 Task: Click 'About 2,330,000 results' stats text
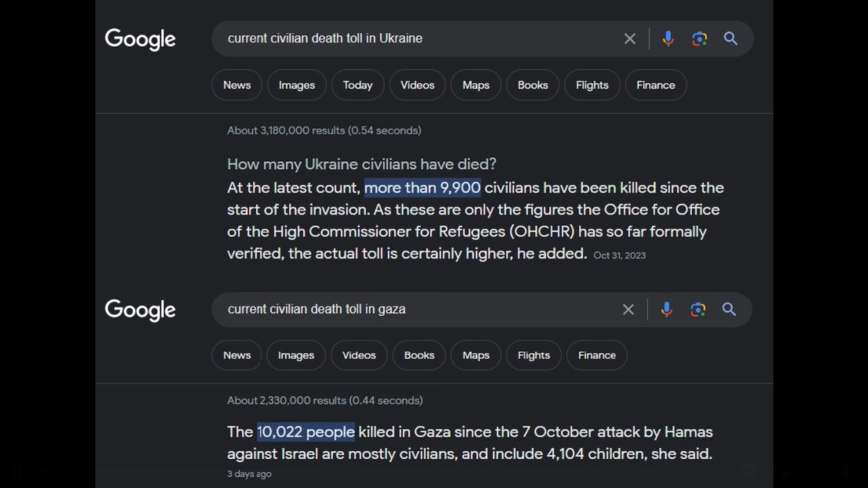coord(325,400)
